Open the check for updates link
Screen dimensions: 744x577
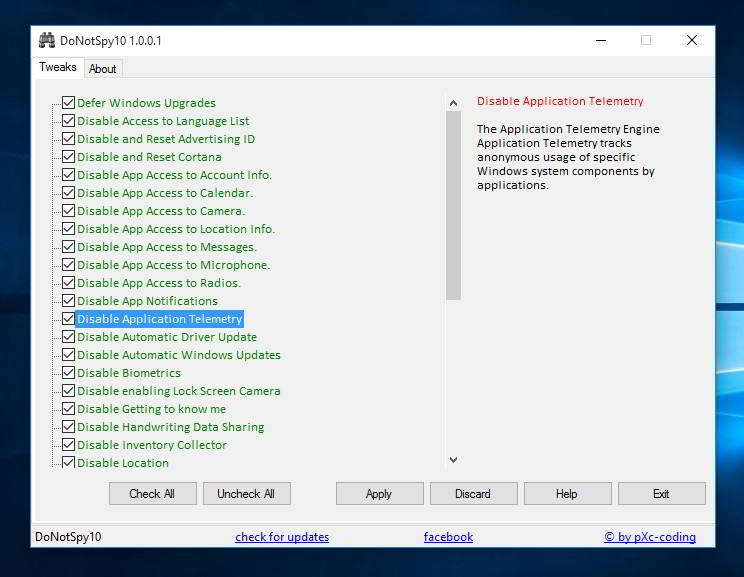click(282, 537)
